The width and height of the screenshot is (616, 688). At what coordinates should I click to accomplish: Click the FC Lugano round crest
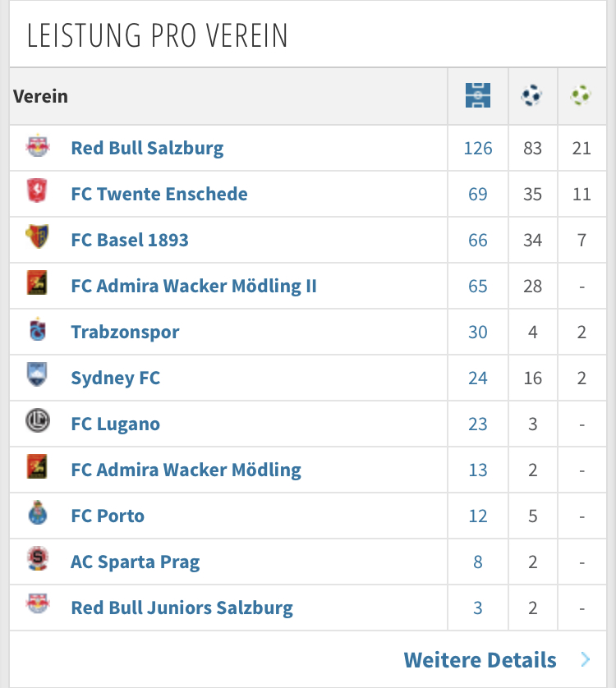point(38,420)
